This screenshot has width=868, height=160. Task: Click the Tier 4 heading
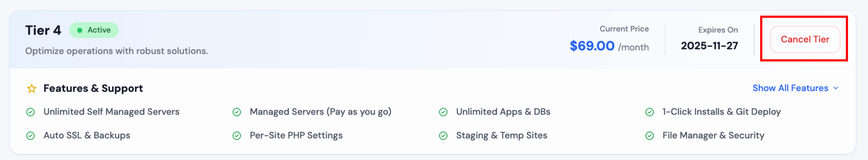click(x=43, y=30)
